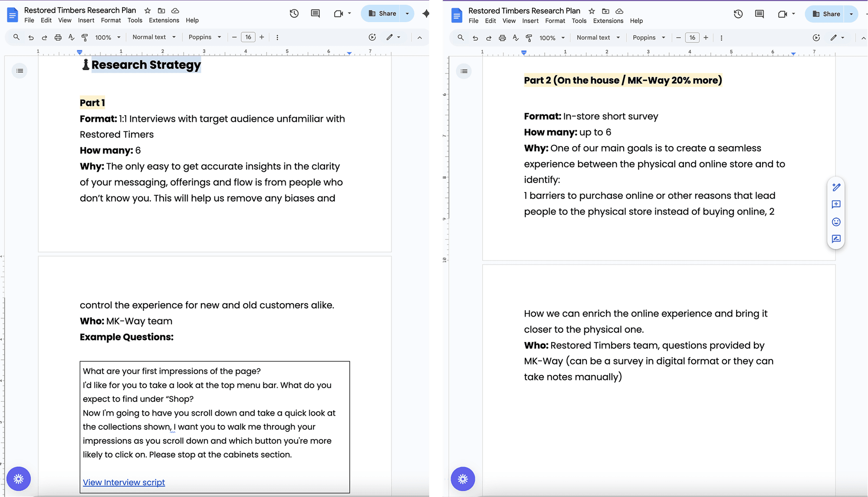The image size is (868, 497).
Task: Show the comments panel in right window
Action: 759,14
